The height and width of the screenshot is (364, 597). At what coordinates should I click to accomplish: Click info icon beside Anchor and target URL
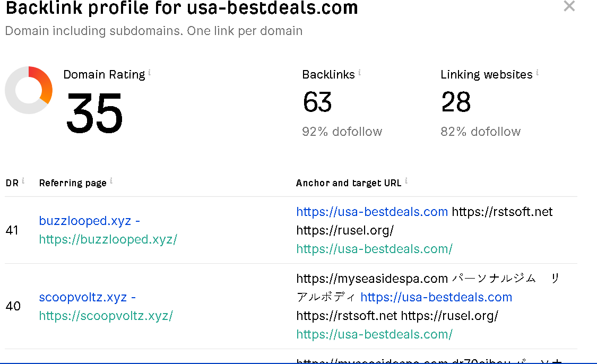[406, 181]
